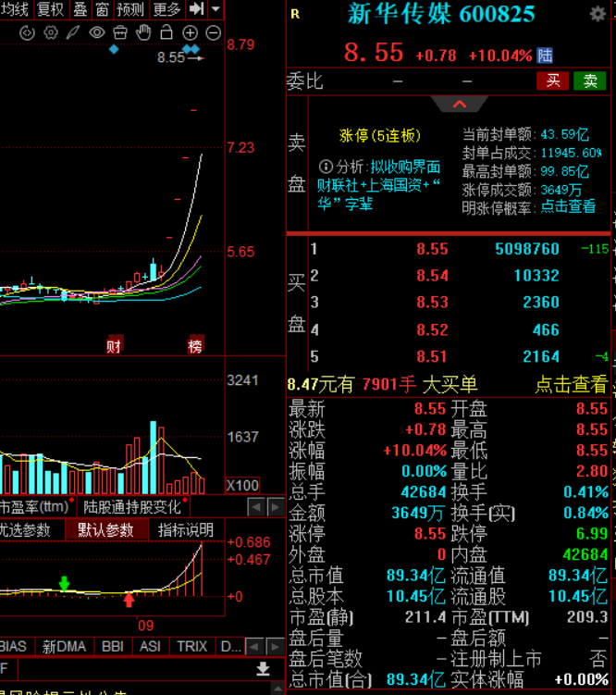Click the 总市值 89.34亿 value

point(416,576)
